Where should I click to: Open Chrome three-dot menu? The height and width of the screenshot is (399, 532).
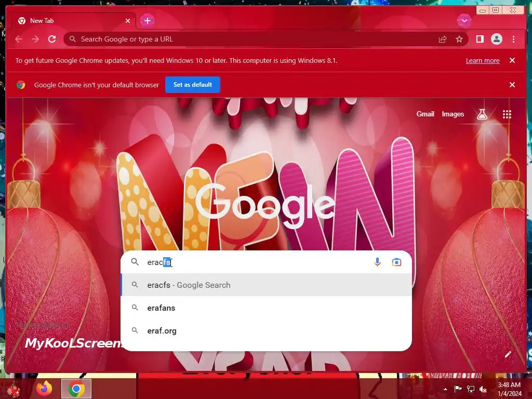click(513, 39)
